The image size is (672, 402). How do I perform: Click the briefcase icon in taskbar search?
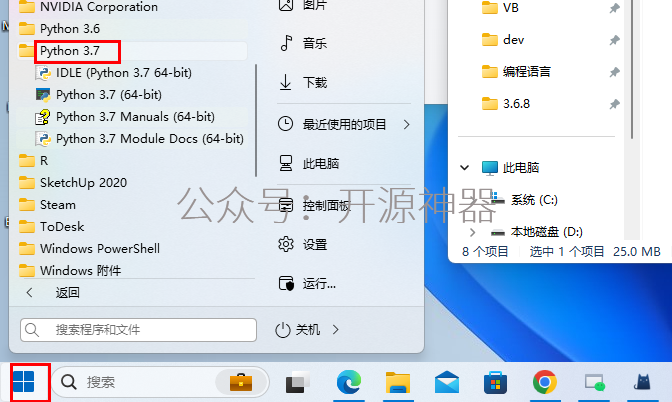point(241,382)
